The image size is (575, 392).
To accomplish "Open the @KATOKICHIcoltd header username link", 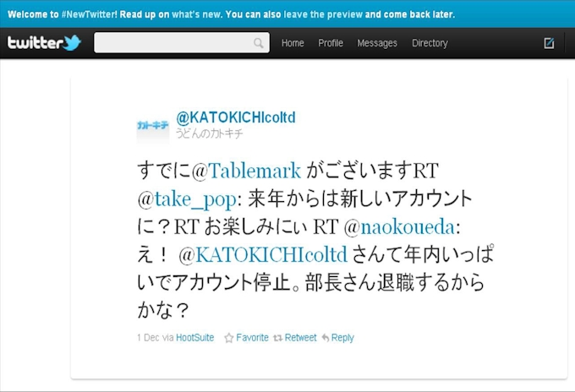I will point(236,117).
